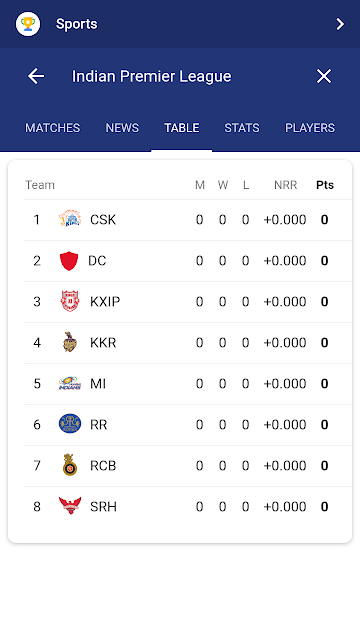This screenshot has width=360, height=640.
Task: Close the Indian Premier League panel
Action: 324,76
